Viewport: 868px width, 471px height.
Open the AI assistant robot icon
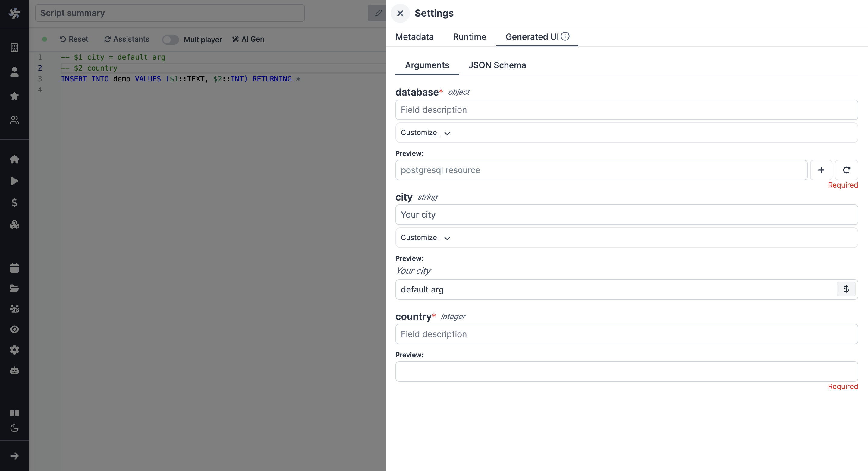tap(14, 370)
